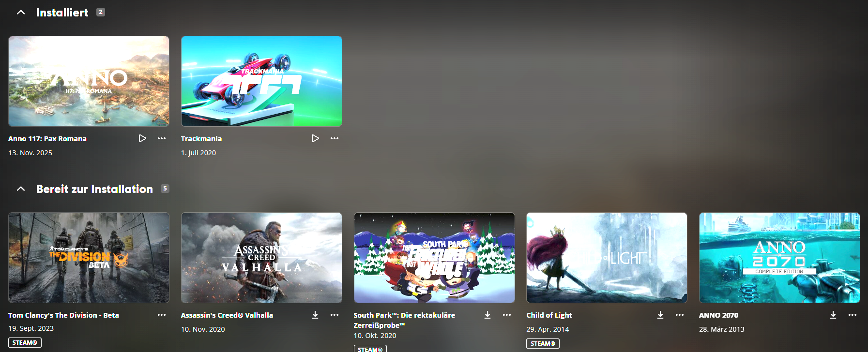Click the Anno 117: Pax Romana title
The width and height of the screenshot is (868, 352).
(x=47, y=139)
